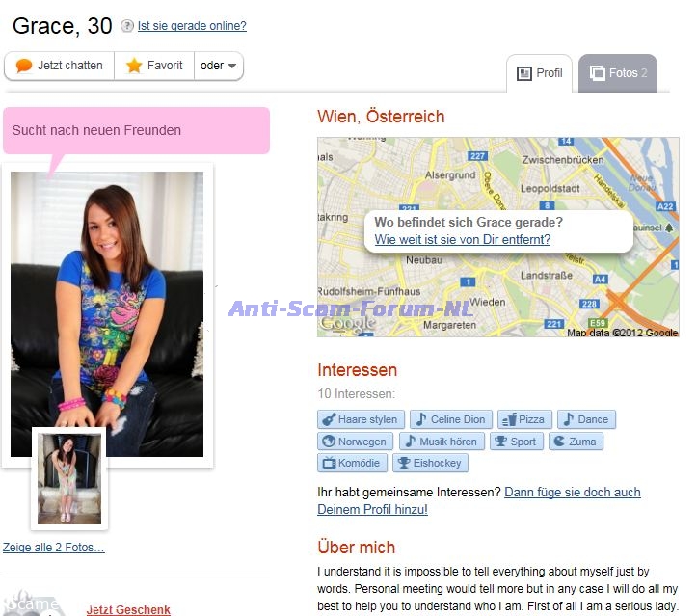The height and width of the screenshot is (616, 697).
Task: Click 'Dann füge sie doch auch' link
Action: click(573, 492)
